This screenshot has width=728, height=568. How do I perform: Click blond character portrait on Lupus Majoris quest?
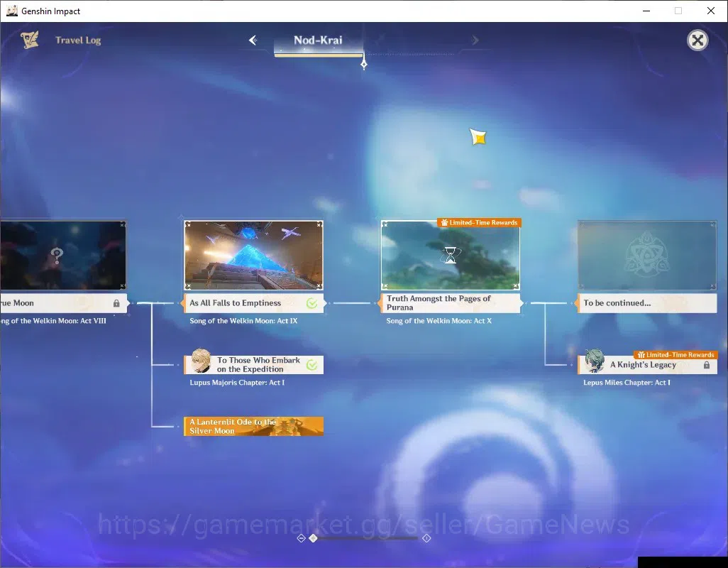pos(201,361)
